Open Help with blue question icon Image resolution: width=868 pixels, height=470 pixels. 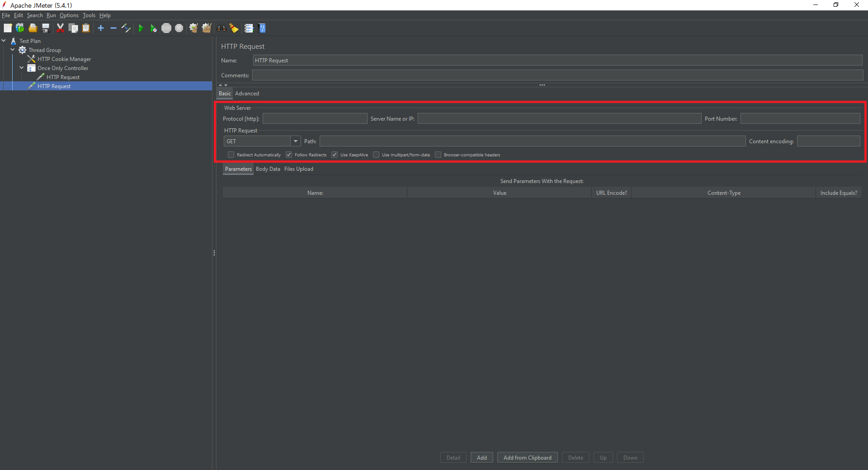pos(262,28)
